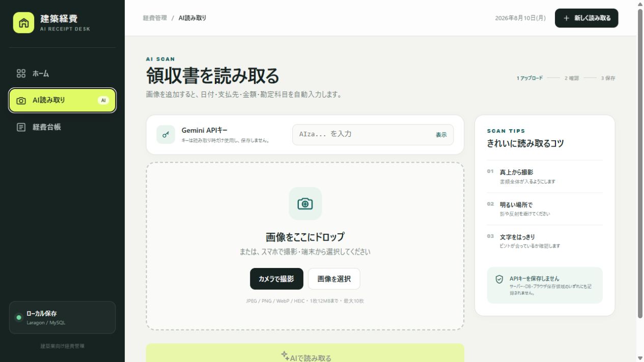
Task: Select step 3 保存
Action: (608, 78)
